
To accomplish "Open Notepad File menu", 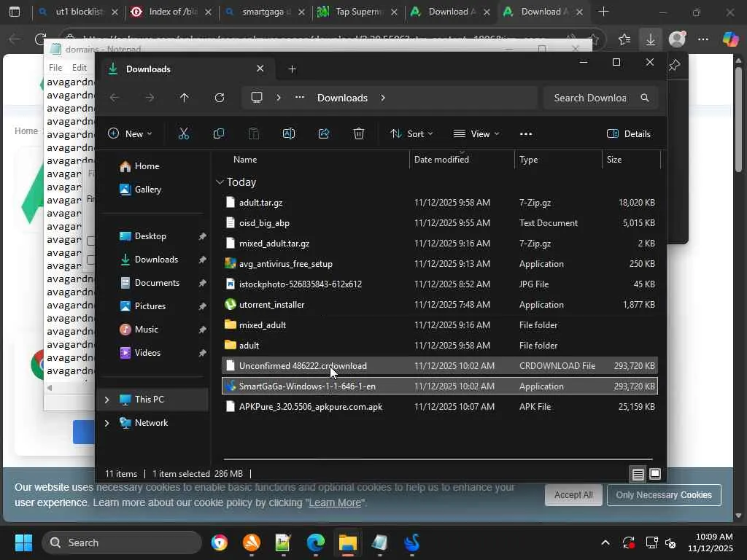I will tap(55, 68).
